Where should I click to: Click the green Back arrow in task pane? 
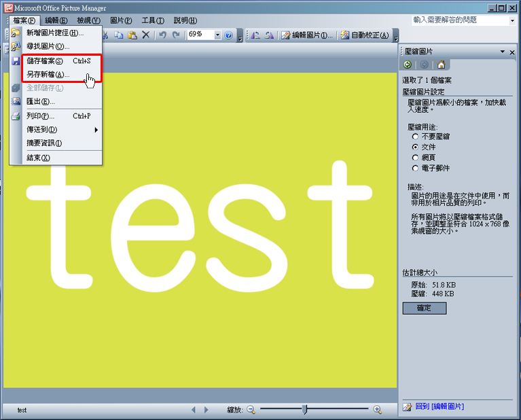pyautogui.click(x=408, y=65)
